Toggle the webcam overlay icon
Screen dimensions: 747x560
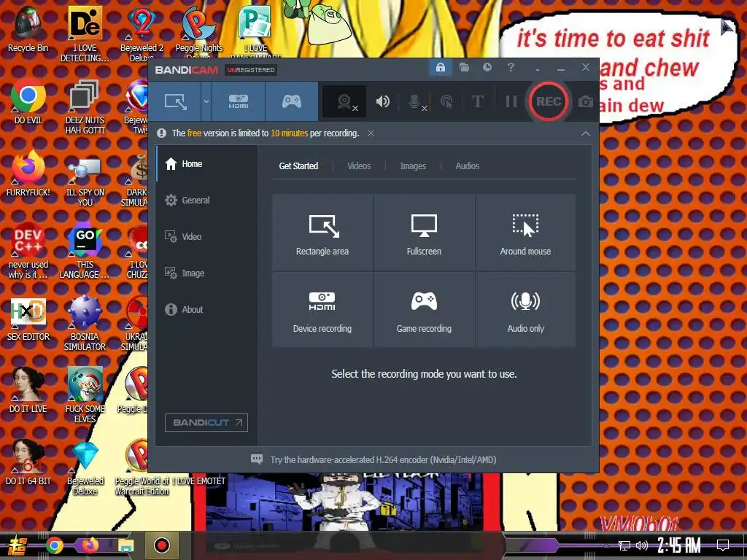(x=345, y=101)
